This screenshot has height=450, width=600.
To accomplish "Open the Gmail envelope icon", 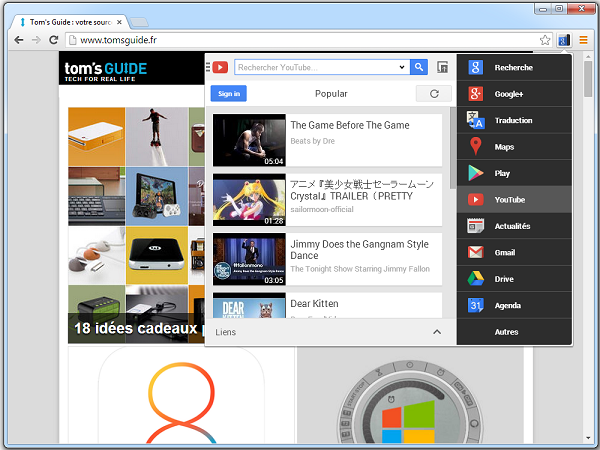I will click(x=475, y=252).
